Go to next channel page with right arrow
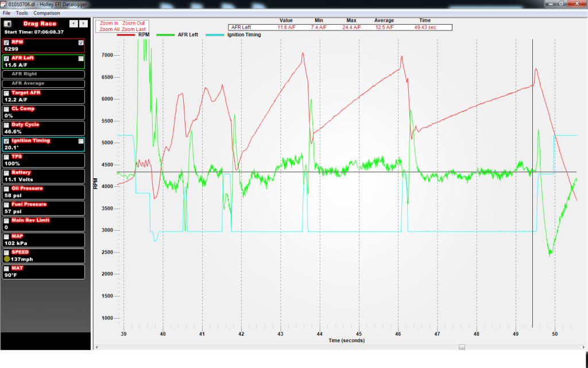Image resolution: width=588 pixels, height=368 pixels. click(x=83, y=24)
